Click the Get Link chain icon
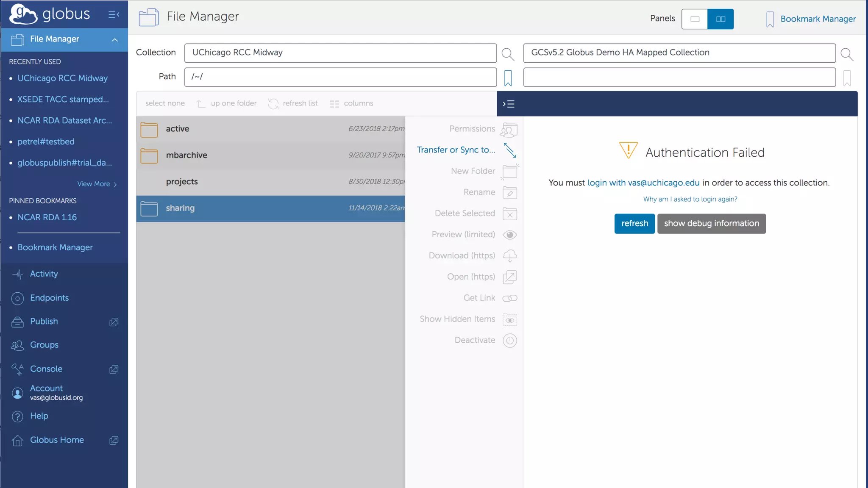 point(509,298)
